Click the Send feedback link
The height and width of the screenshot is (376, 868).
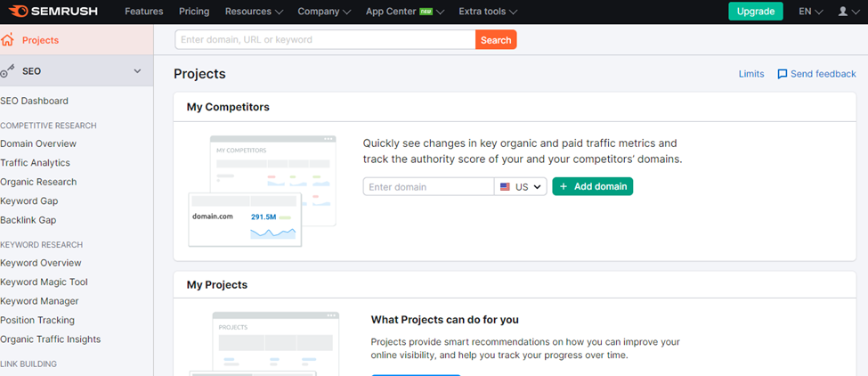click(823, 74)
